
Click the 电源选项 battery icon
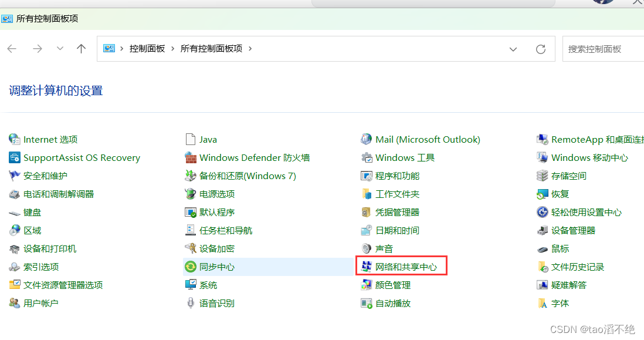pos(190,194)
